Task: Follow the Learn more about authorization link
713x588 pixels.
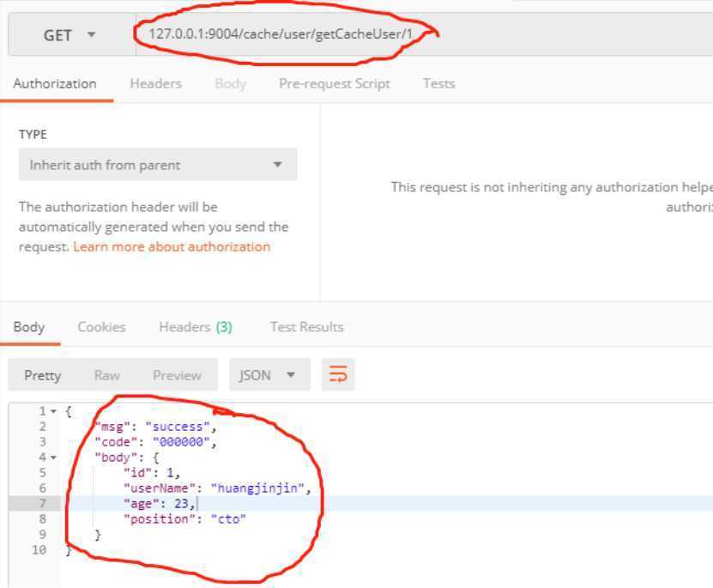Action: tap(172, 246)
